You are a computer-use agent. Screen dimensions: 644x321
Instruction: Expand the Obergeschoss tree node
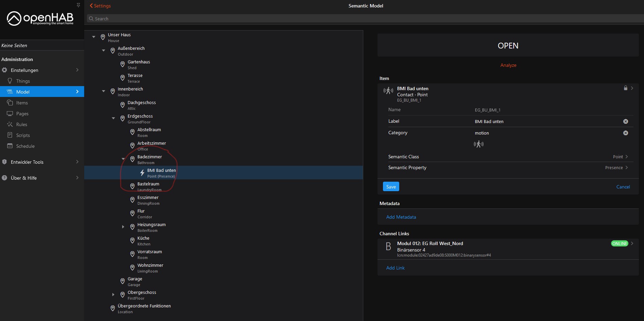[x=113, y=295]
